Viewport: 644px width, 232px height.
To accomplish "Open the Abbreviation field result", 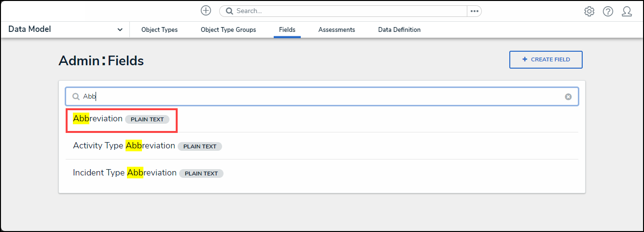I will tap(98, 119).
